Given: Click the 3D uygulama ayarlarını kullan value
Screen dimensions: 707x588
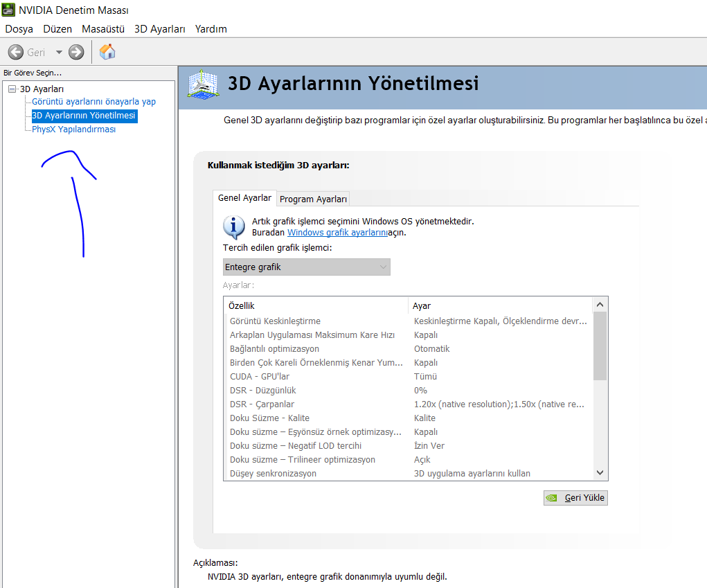Looking at the screenshot, I should coord(472,474).
